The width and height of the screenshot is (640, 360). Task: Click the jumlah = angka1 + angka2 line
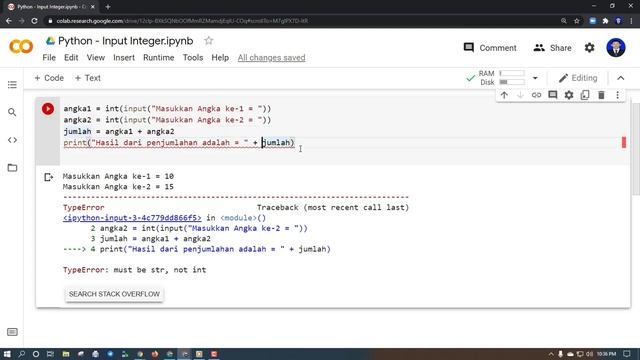(x=119, y=131)
